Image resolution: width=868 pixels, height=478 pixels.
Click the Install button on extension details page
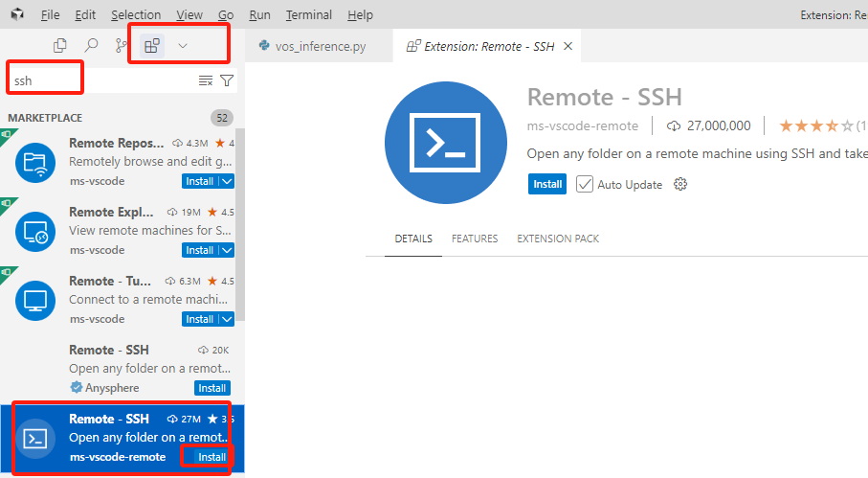(x=547, y=185)
